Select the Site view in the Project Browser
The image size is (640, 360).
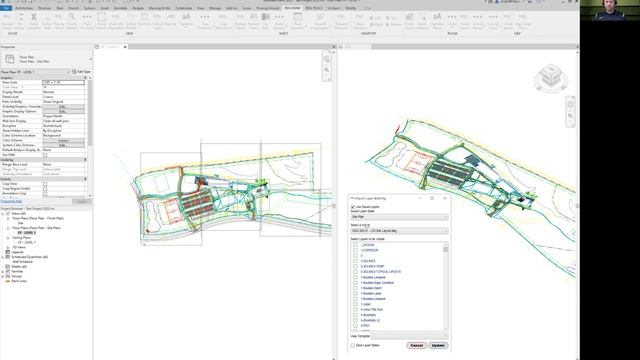20,223
